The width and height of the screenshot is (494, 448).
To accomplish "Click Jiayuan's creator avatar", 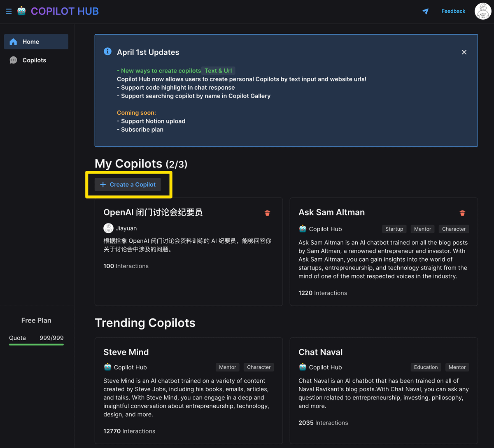I will (x=108, y=228).
